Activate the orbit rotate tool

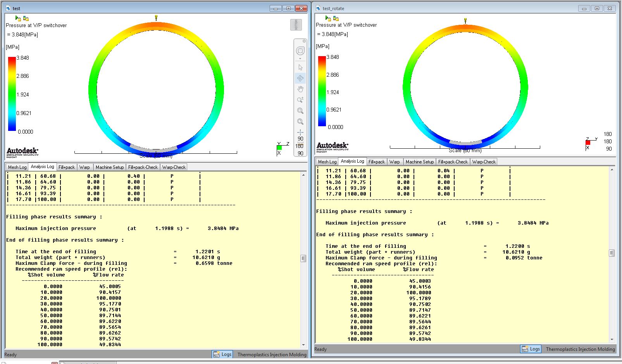tap(300, 78)
